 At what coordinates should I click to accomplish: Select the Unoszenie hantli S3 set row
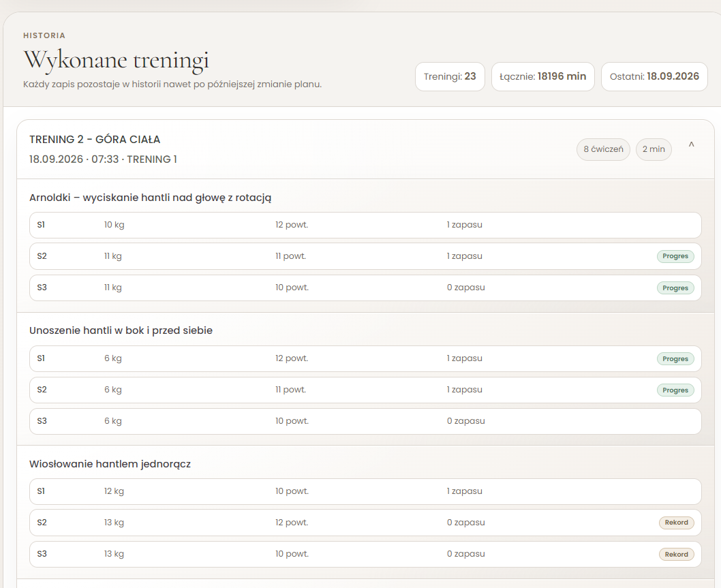tap(365, 422)
